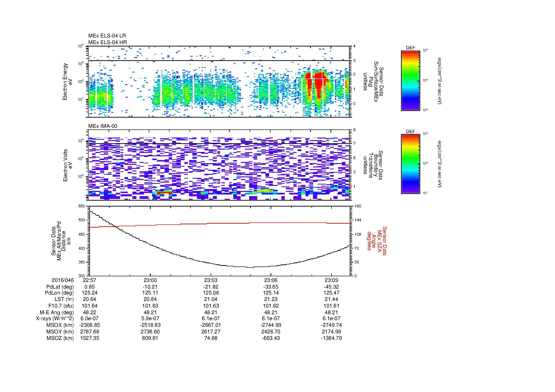Click PdLat value -21.82
Image resolution: width=555 pixels, height=392 pixels.
click(x=210, y=287)
